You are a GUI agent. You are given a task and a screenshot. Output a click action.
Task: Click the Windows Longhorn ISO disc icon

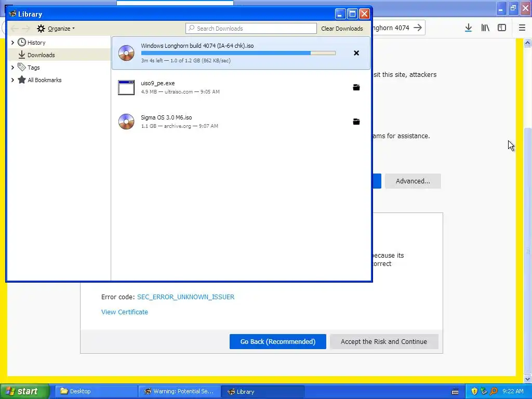126,53
